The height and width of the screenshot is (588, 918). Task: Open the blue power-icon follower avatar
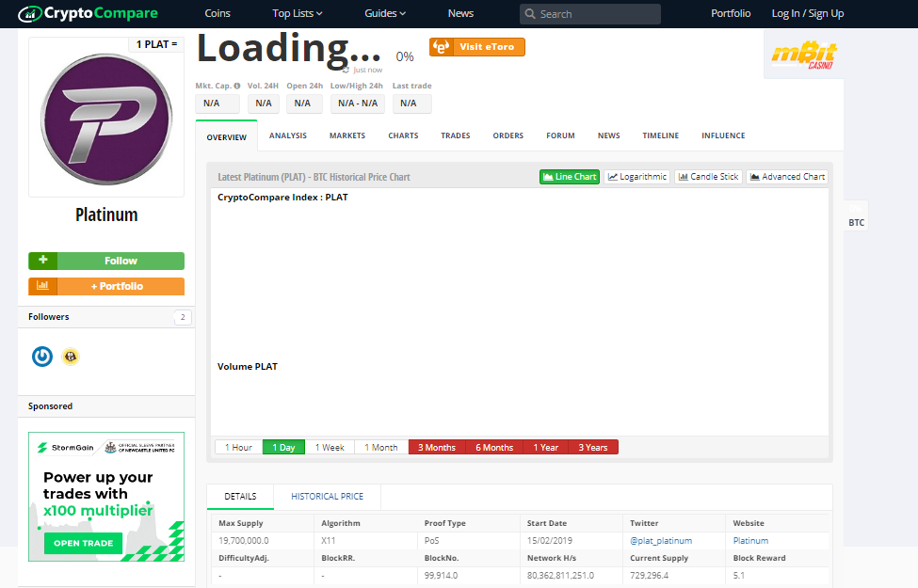pyautogui.click(x=42, y=357)
